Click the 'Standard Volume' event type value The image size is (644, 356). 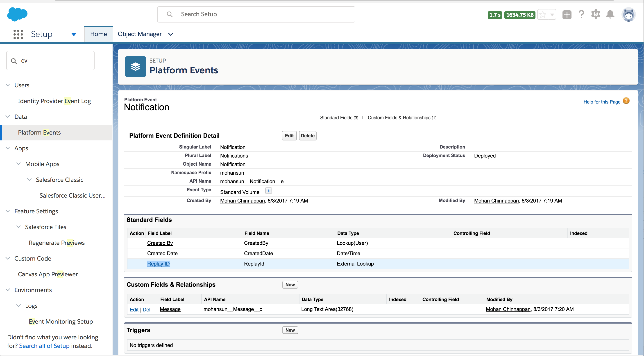[x=240, y=192]
